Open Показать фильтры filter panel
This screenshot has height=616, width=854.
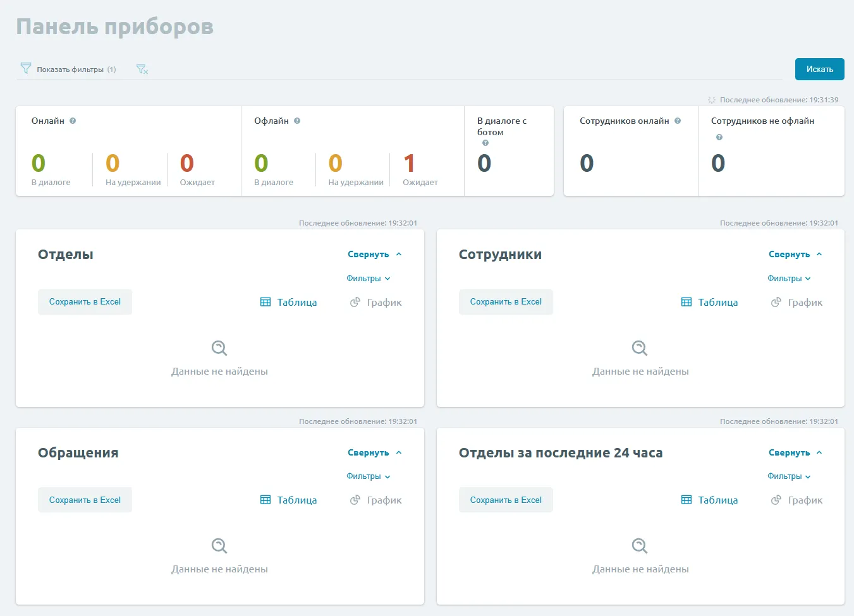(68, 69)
